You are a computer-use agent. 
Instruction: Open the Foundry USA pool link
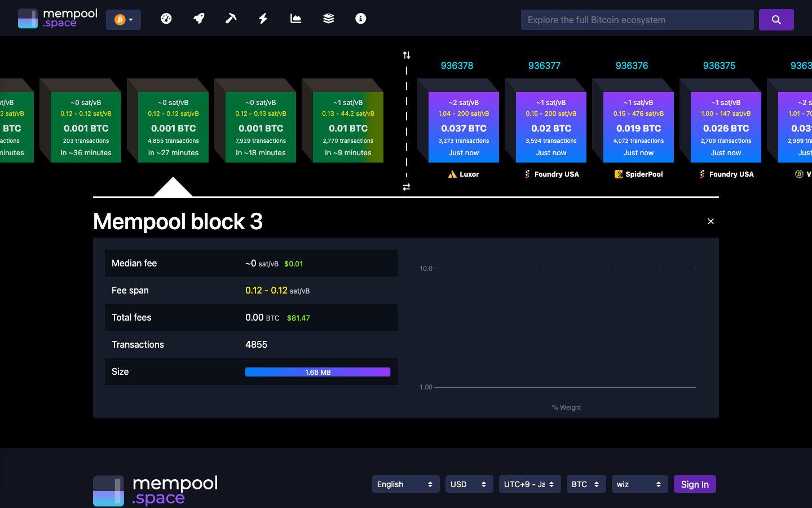(551, 174)
